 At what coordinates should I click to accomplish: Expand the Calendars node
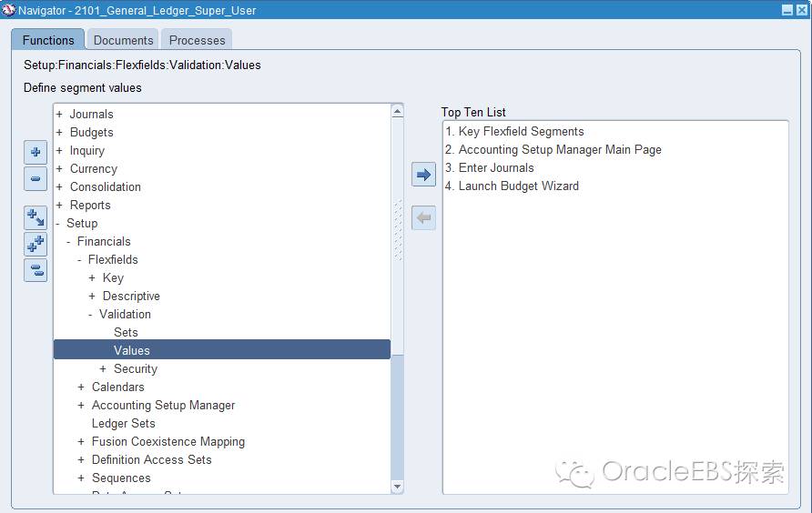click(x=81, y=387)
